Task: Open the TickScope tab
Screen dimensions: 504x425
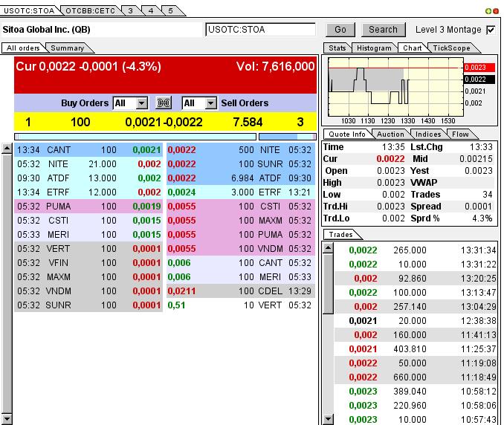Action: (x=452, y=48)
